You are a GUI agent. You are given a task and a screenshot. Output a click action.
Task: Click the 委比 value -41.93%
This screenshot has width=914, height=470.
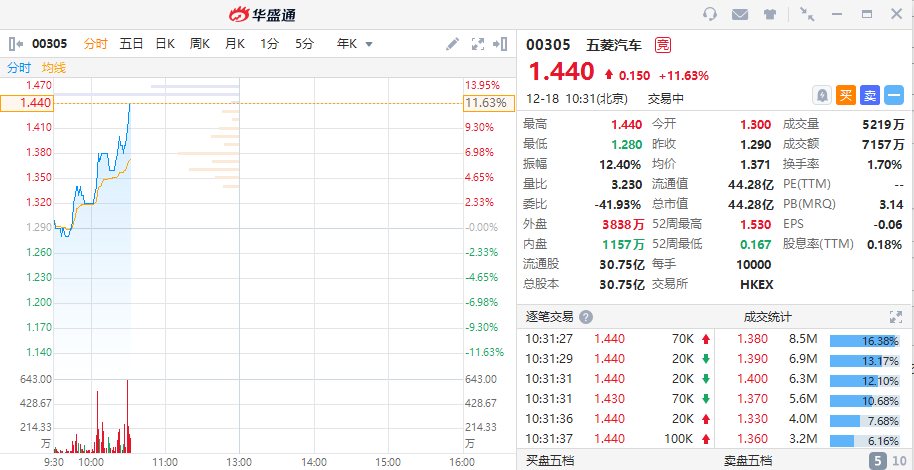pos(618,205)
